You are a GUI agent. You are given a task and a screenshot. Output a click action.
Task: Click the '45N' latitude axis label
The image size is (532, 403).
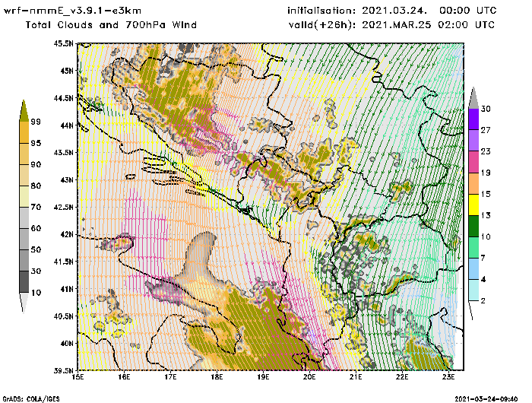tap(67, 71)
